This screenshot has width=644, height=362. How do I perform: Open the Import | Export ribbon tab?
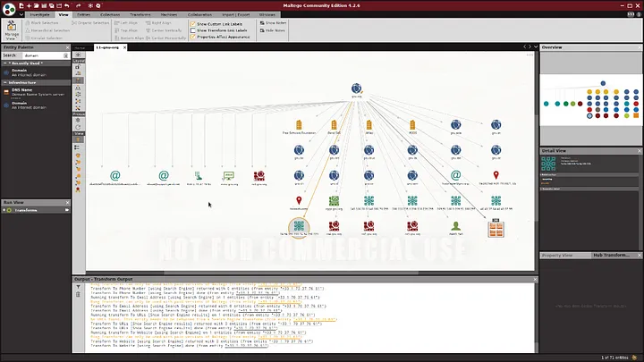pyautogui.click(x=236, y=15)
